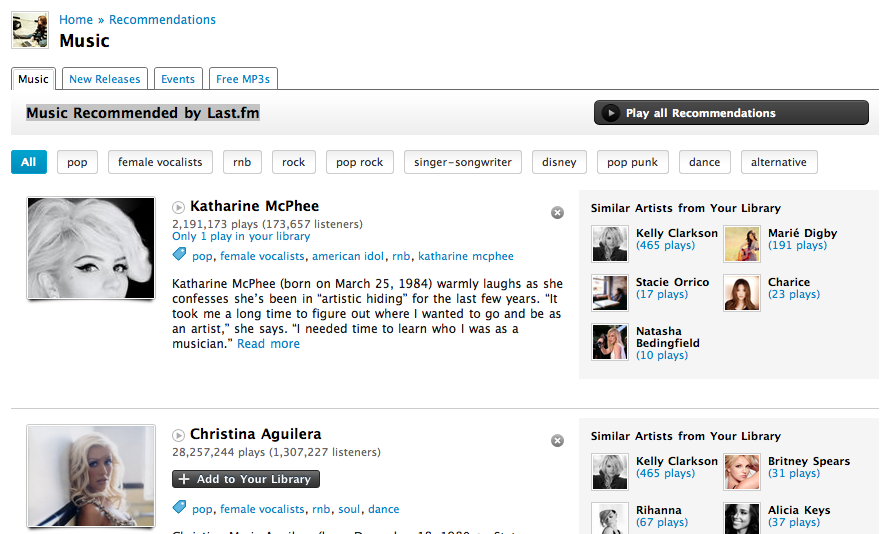This screenshot has width=894, height=534.
Task: Play Katharine McPhee radio icon
Action: (178, 207)
